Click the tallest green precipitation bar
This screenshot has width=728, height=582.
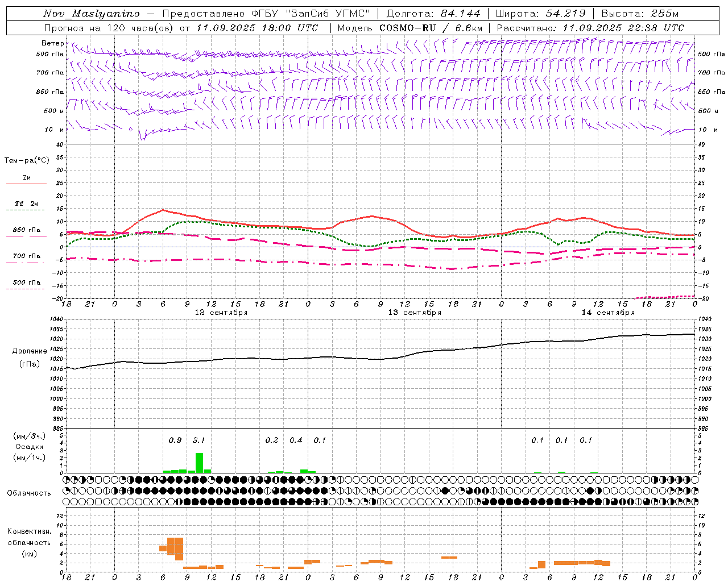point(199,463)
